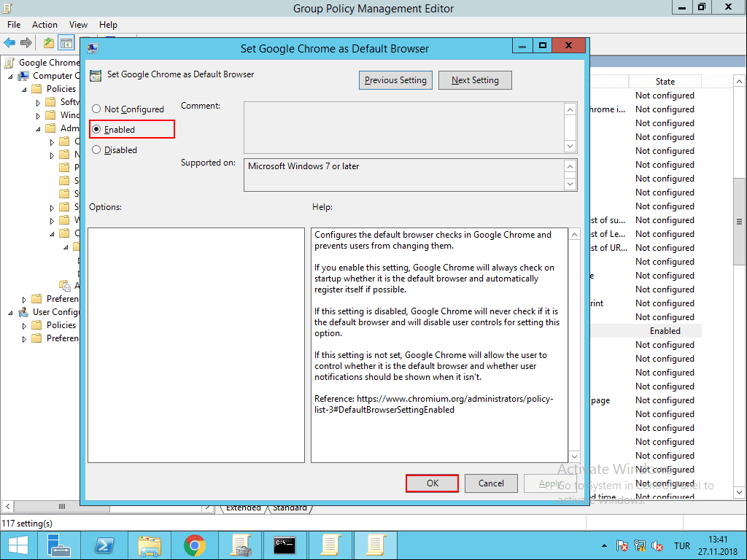Screen dimensions: 747x560
Task: Open the View menu
Action: click(78, 25)
